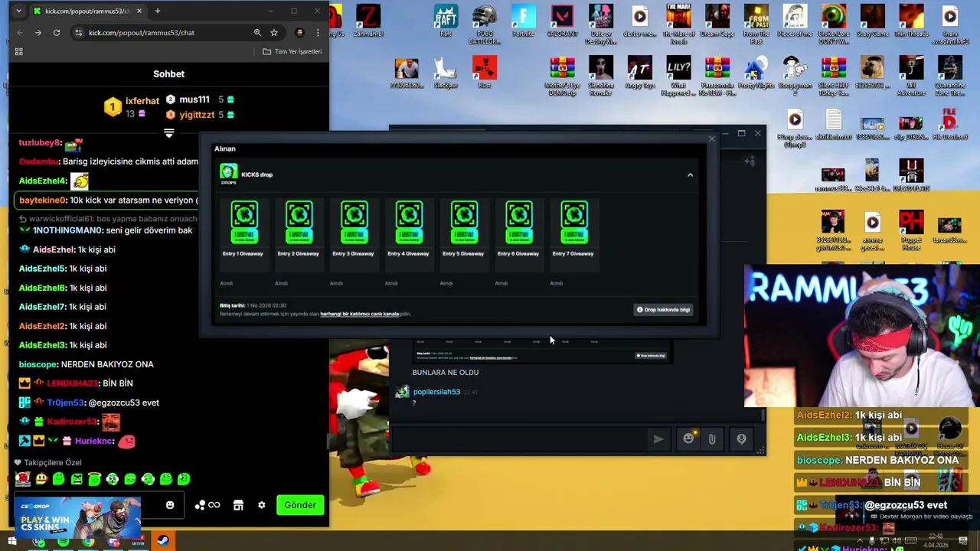Click username yigittzzt in leaderboard

tap(197, 115)
